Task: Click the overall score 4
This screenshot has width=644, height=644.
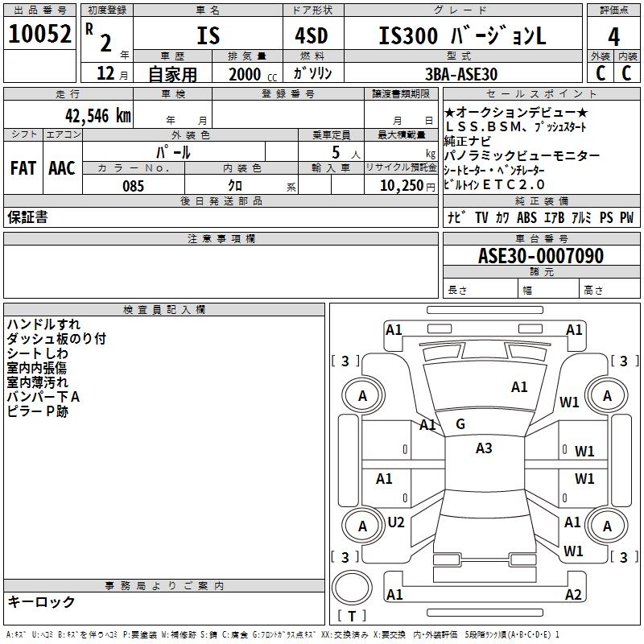Action: click(x=613, y=36)
